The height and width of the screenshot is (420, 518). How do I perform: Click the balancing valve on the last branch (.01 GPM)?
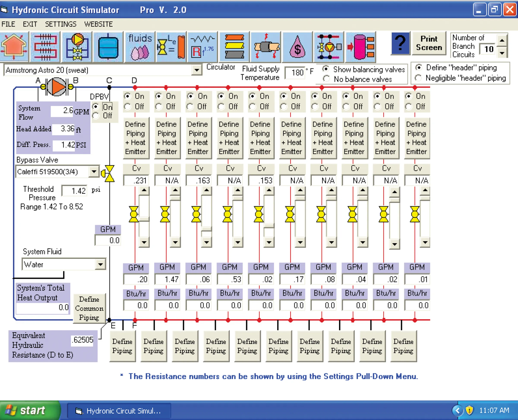click(415, 214)
